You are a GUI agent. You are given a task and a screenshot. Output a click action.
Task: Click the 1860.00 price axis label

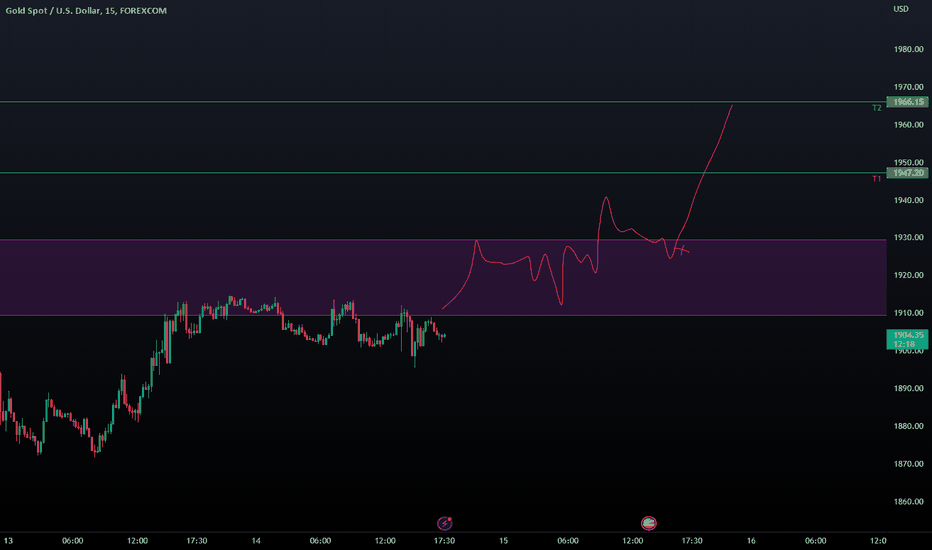(909, 501)
